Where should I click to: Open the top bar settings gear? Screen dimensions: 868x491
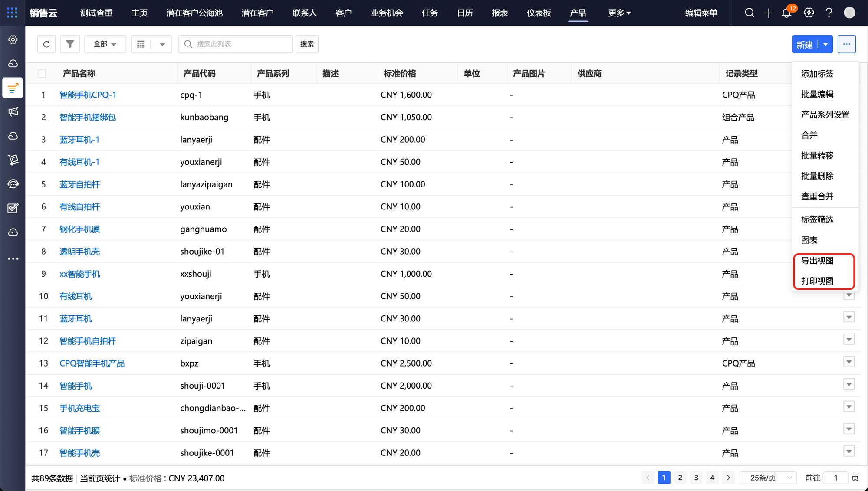pos(809,13)
